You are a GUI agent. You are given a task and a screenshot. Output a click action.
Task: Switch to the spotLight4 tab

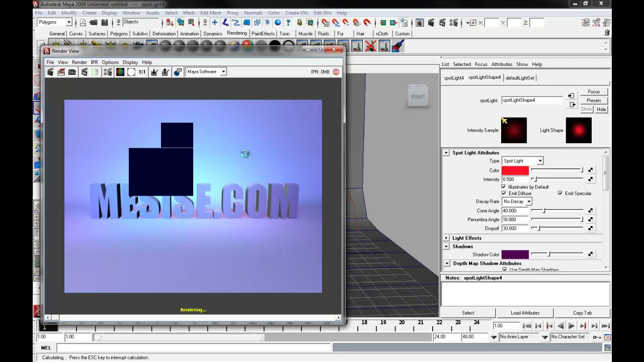point(454,78)
